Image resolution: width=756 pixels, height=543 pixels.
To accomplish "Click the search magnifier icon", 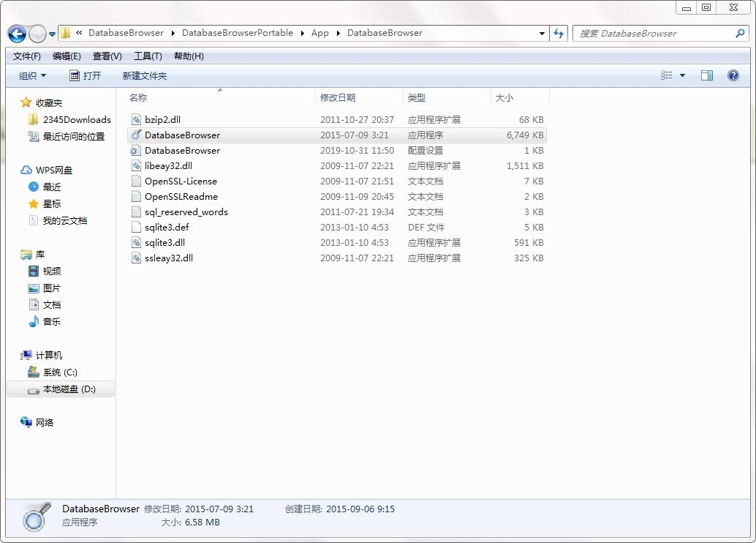I will click(x=740, y=34).
